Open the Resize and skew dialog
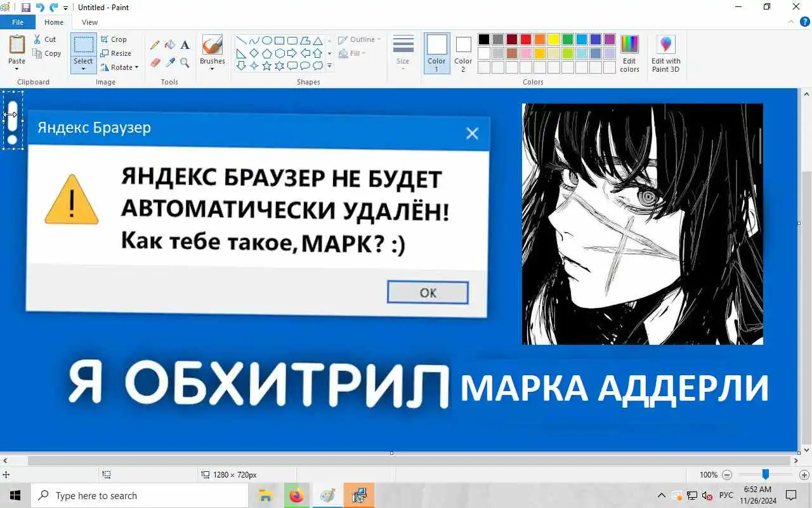The width and height of the screenshot is (812, 508). click(x=116, y=53)
